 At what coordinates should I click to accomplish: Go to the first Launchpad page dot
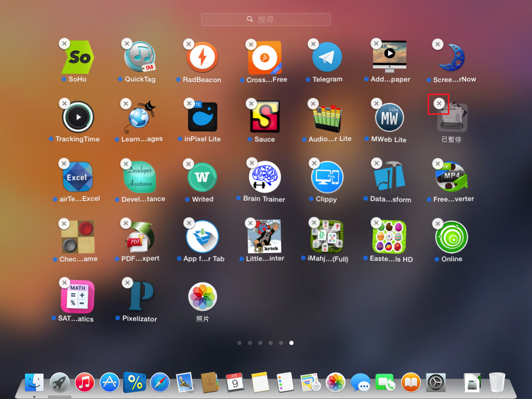point(240,343)
